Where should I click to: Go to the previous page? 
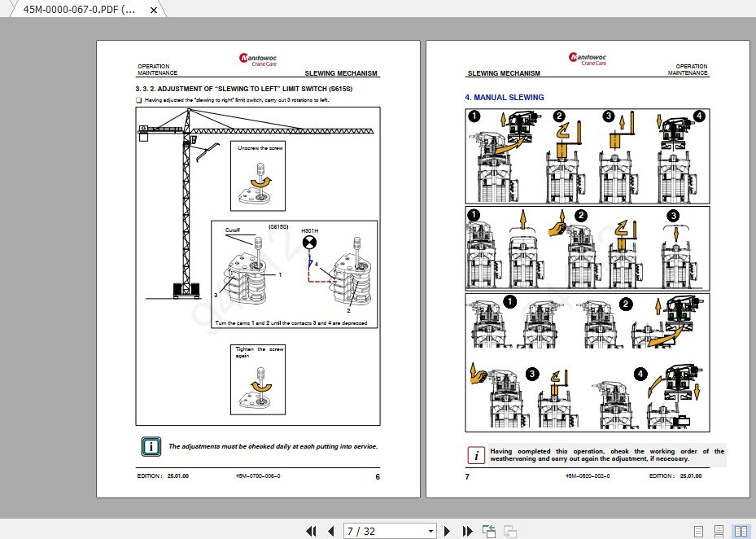pyautogui.click(x=330, y=531)
